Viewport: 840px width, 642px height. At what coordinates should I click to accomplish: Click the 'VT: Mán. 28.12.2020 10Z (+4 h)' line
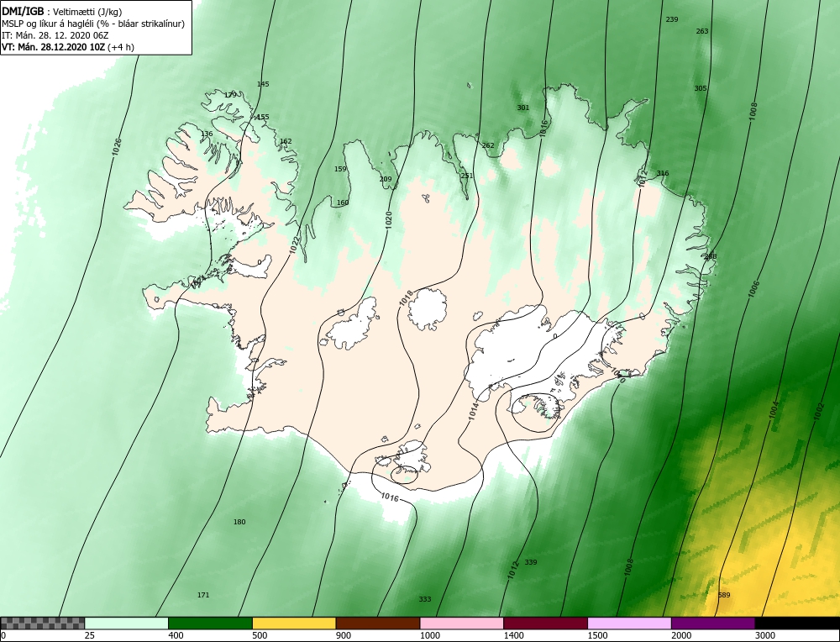(67, 47)
